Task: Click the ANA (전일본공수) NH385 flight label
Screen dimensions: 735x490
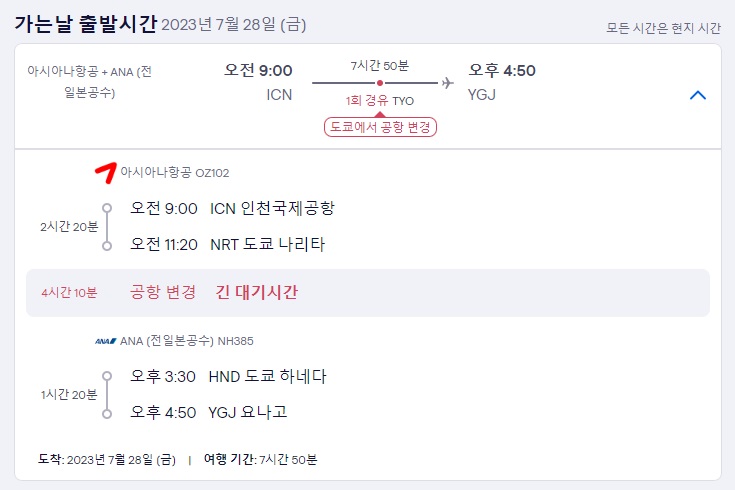Action: (x=187, y=341)
